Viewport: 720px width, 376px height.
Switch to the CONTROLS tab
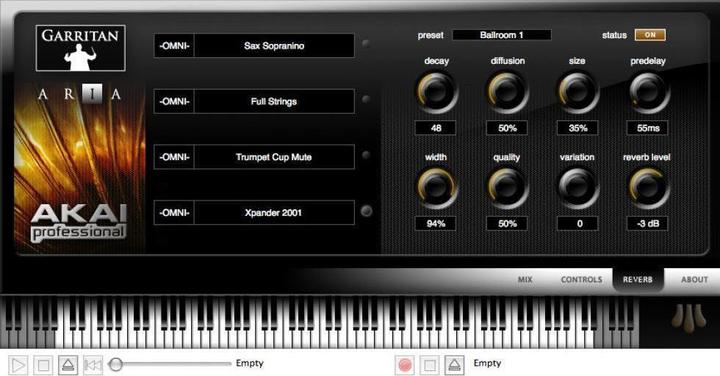[581, 280]
